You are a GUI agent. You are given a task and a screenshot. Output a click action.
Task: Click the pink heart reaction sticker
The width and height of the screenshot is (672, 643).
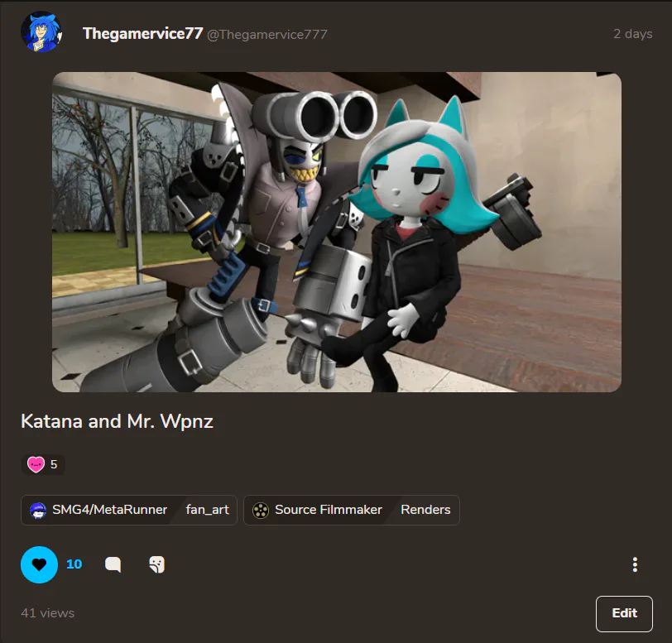point(36,464)
